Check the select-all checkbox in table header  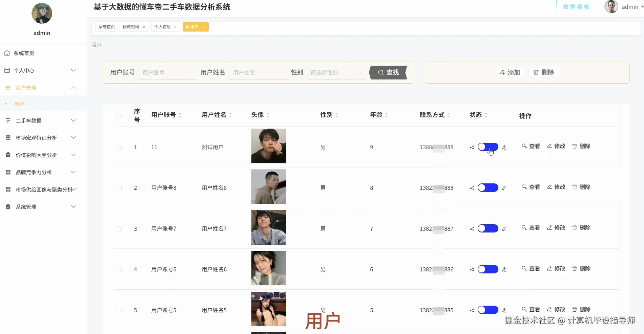[x=119, y=116]
